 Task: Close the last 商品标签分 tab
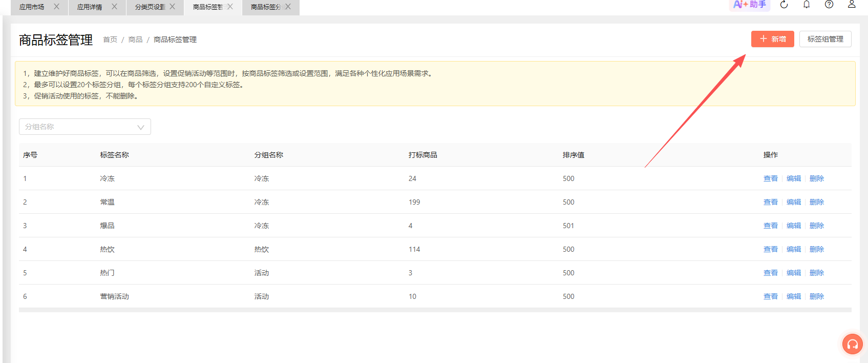(x=288, y=7)
